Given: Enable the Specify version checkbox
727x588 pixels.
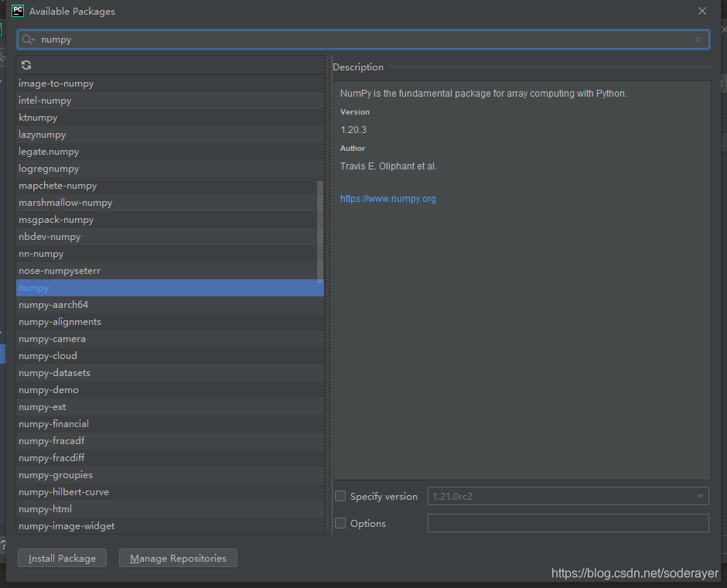Looking at the screenshot, I should pyautogui.click(x=340, y=496).
